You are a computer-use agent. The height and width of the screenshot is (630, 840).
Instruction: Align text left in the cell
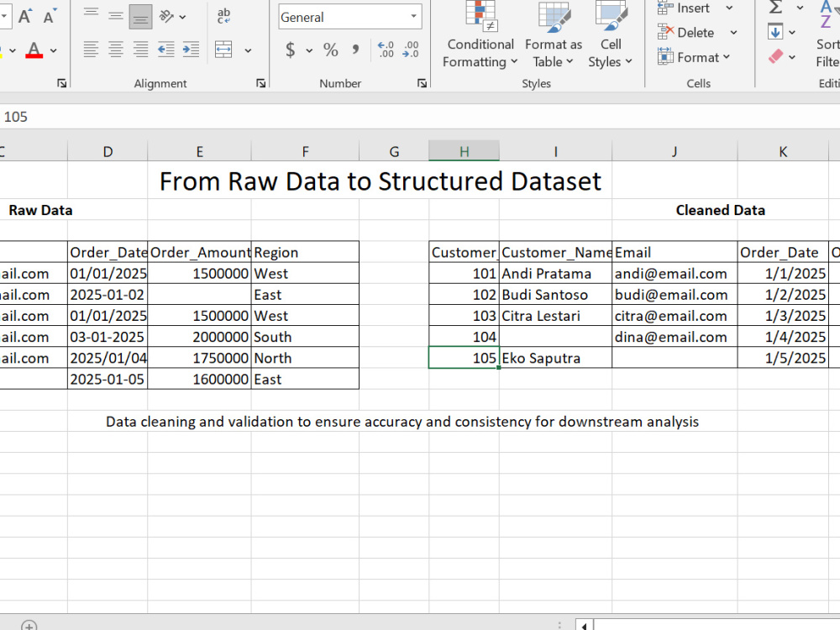[91, 50]
